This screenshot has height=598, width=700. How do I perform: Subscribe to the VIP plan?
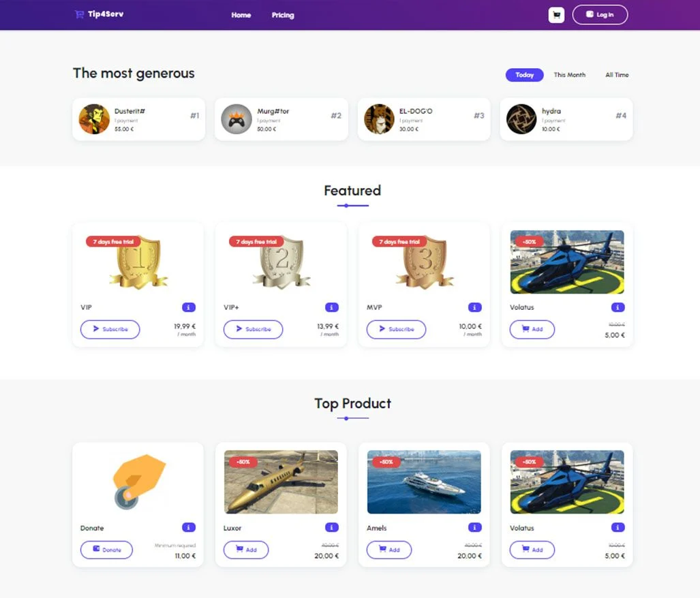(x=110, y=329)
